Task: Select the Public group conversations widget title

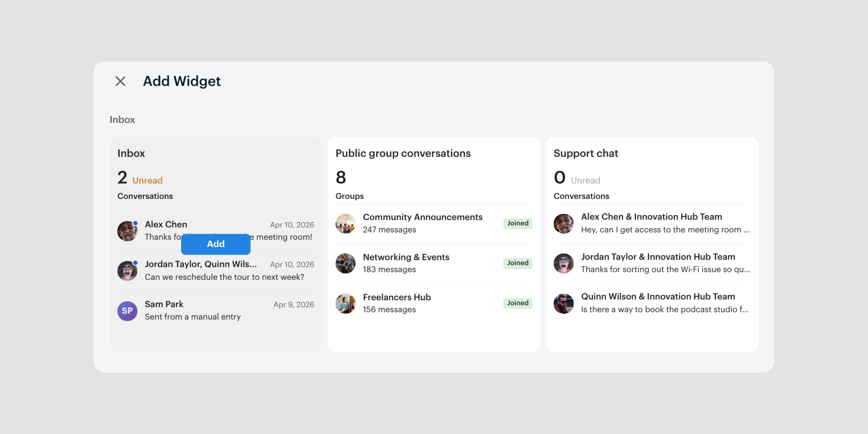Action: coord(403,153)
